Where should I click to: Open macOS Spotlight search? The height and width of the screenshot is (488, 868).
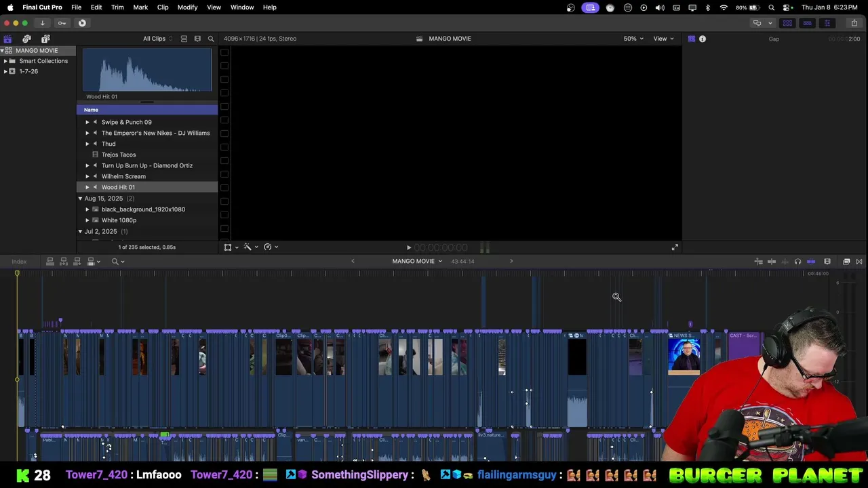click(x=771, y=7)
